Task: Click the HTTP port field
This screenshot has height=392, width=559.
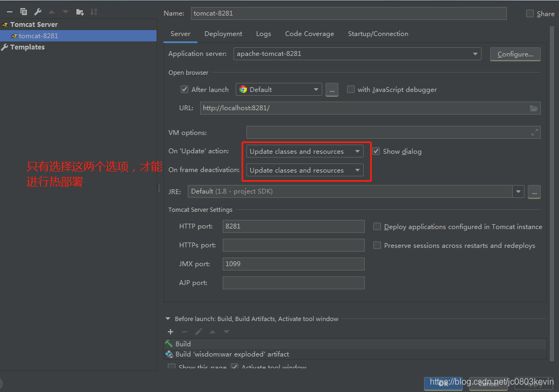Action: [x=293, y=226]
